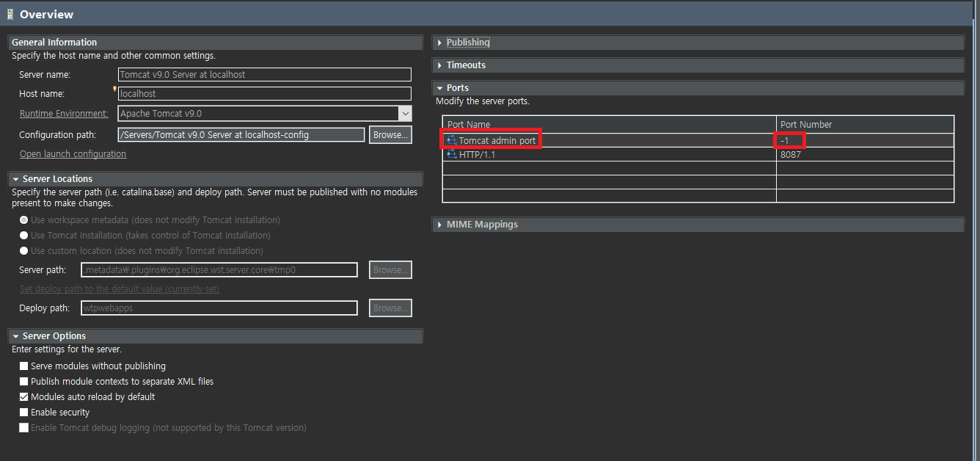Viewport: 980px width, 461px height.
Task: Select Use Tomcat installation radio option
Action: [24, 236]
